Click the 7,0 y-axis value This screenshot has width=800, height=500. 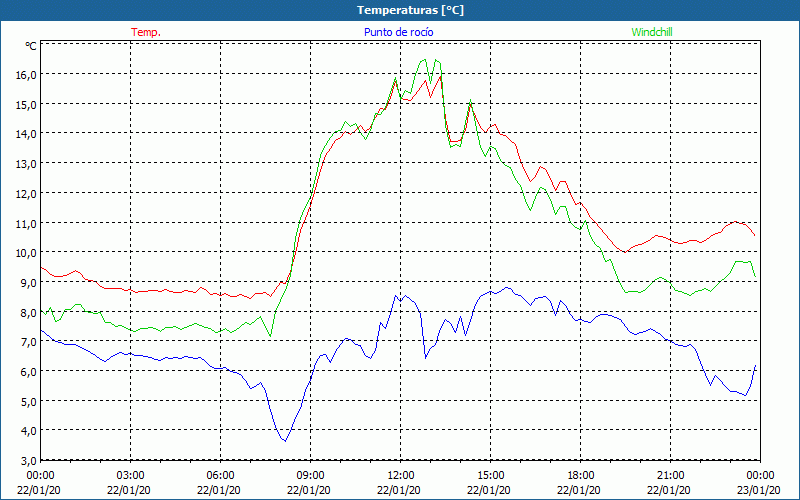[29, 342]
